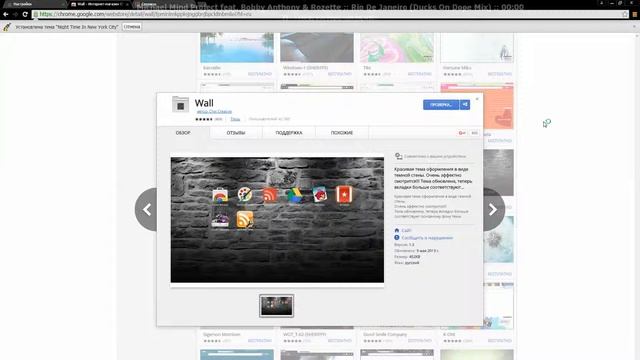This screenshot has height=360, width=640.
Task: Click the bookmark star in address bar
Action: click(x=625, y=14)
